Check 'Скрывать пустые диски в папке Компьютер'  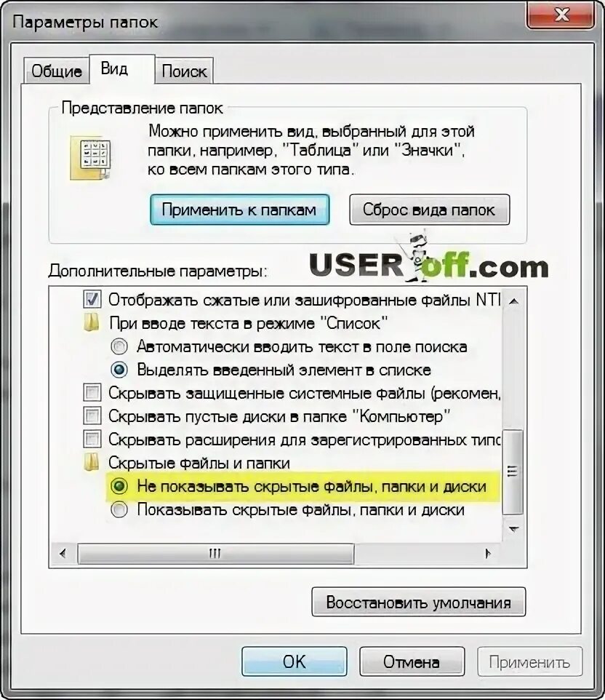pos(92,415)
